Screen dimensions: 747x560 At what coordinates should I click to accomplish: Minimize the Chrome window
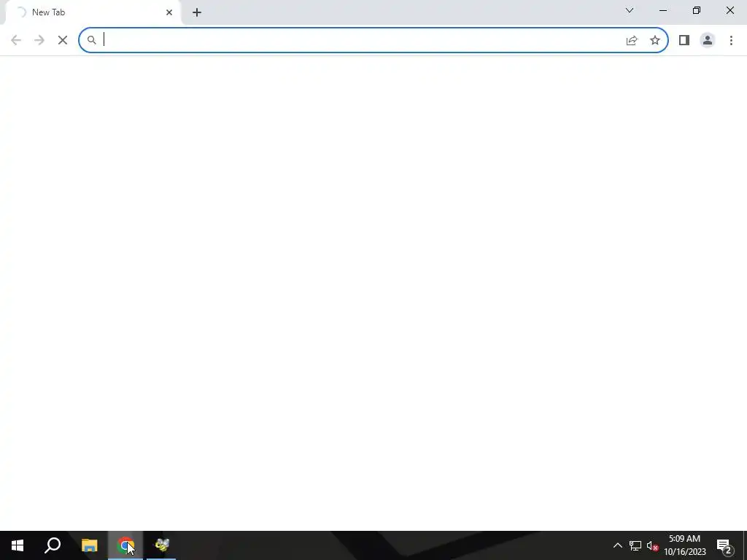[x=662, y=10]
